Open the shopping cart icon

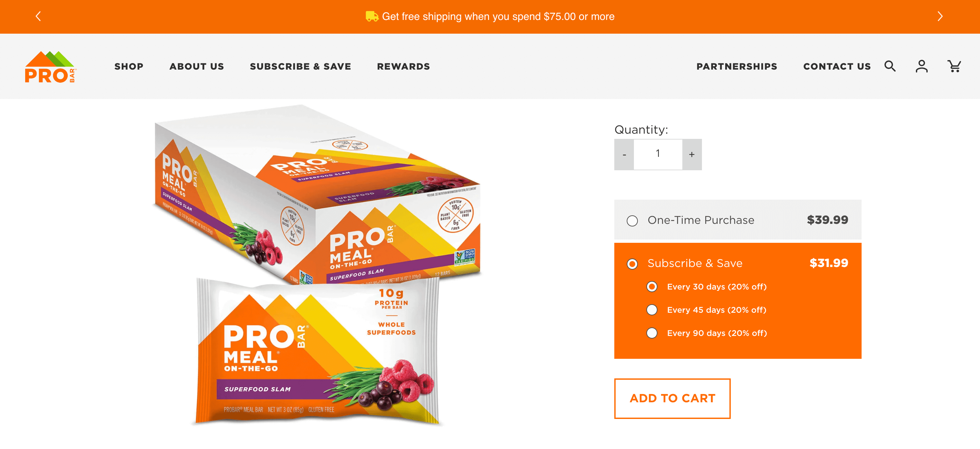pyautogui.click(x=954, y=66)
